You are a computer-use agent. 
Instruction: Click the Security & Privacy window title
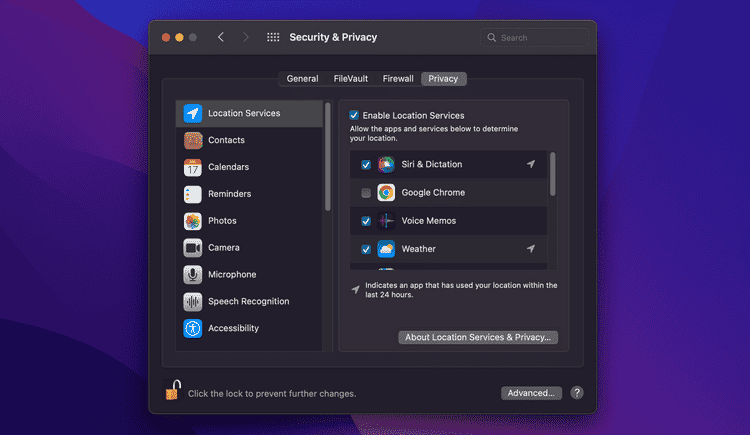pyautogui.click(x=333, y=37)
